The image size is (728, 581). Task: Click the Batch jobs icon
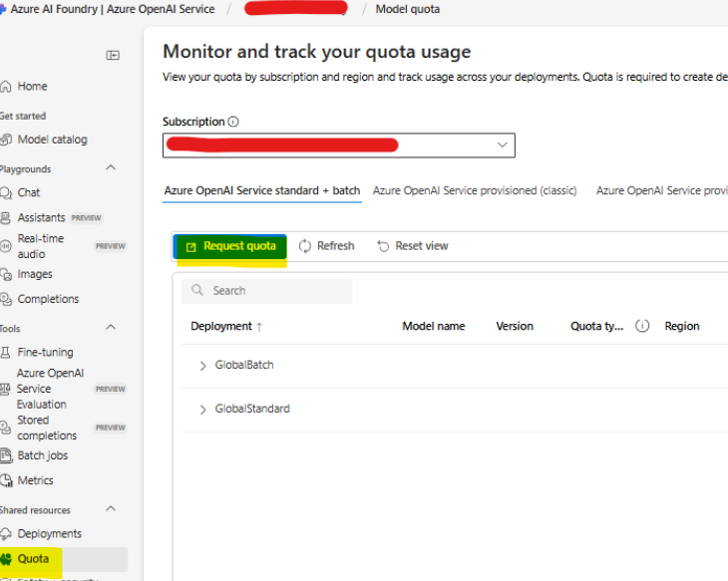click(6, 455)
